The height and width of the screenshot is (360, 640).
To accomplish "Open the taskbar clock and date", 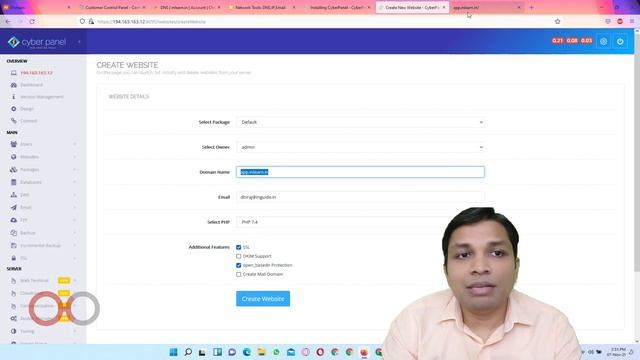I will point(617,352).
